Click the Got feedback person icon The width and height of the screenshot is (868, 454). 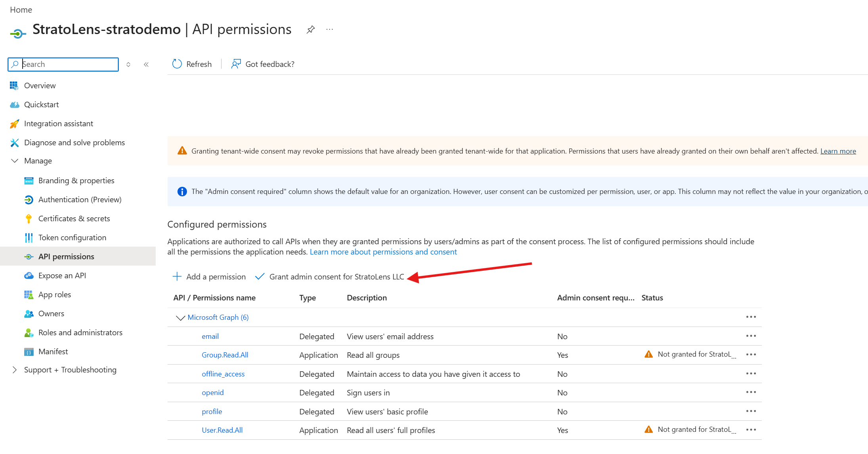click(236, 64)
